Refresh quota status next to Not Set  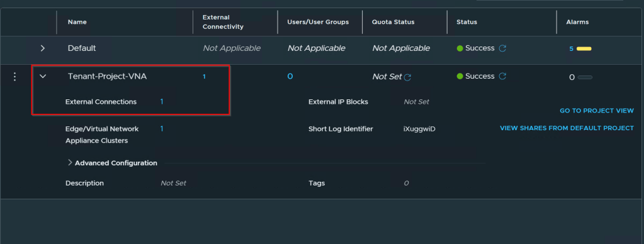click(x=407, y=77)
